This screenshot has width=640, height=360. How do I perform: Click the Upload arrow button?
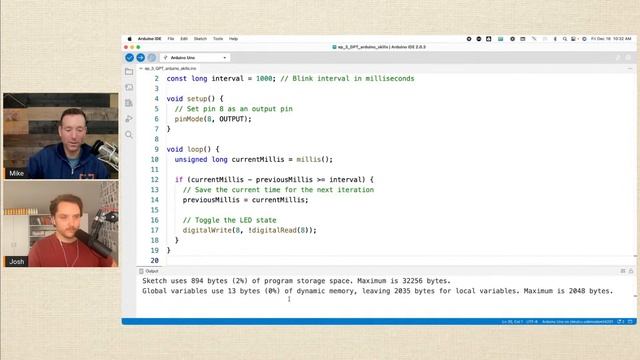(x=140, y=58)
